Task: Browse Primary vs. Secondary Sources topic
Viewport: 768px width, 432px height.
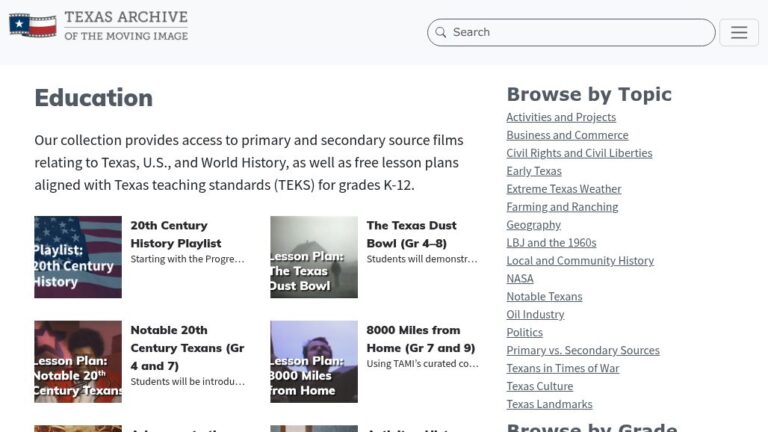Action: 583,350
